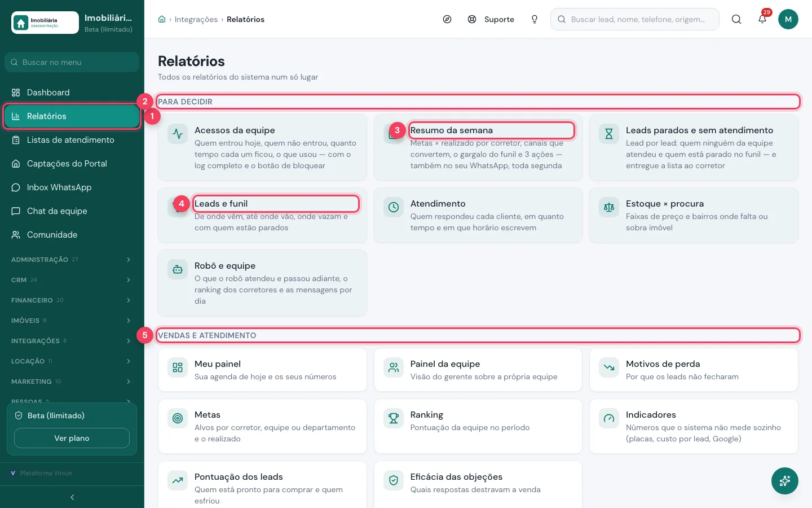Click the Acessos da equipe pulse icon
The width and height of the screenshot is (812, 508).
178,134
